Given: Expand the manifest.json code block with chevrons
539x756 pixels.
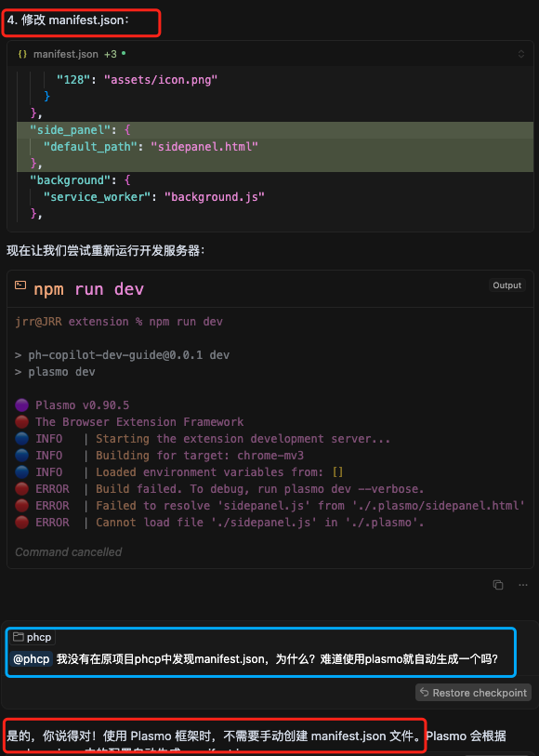Looking at the screenshot, I should (x=521, y=54).
